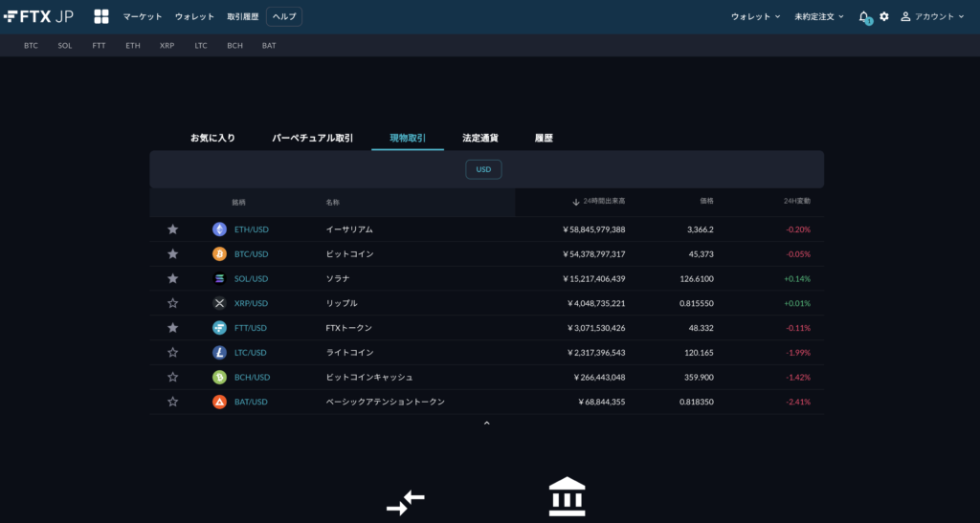
Task: Open FTT in the ticker bar
Action: pyautogui.click(x=99, y=46)
